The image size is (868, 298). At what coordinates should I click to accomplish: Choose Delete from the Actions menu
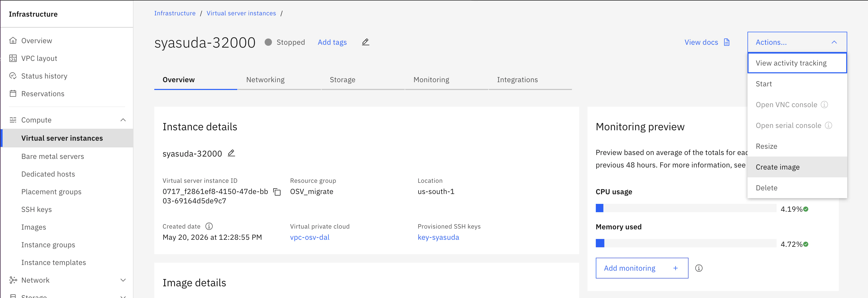797,188
